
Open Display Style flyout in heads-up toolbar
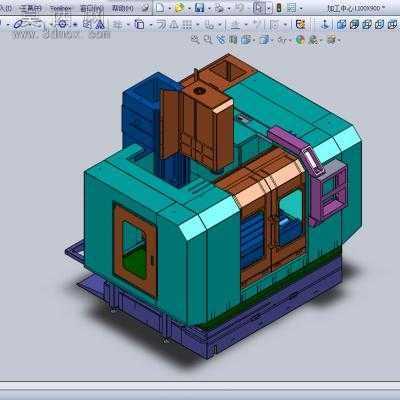pyautogui.click(x=264, y=40)
